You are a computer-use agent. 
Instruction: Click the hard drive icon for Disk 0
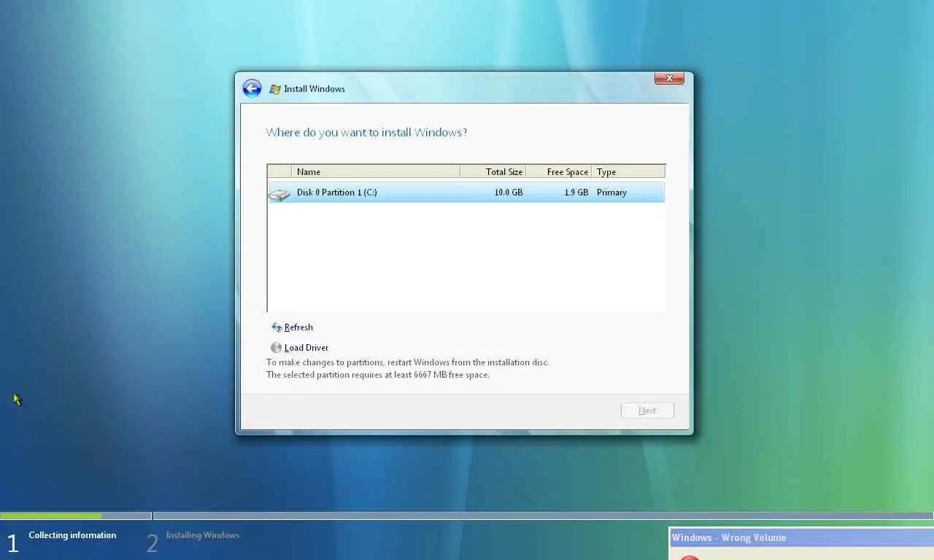(279, 193)
